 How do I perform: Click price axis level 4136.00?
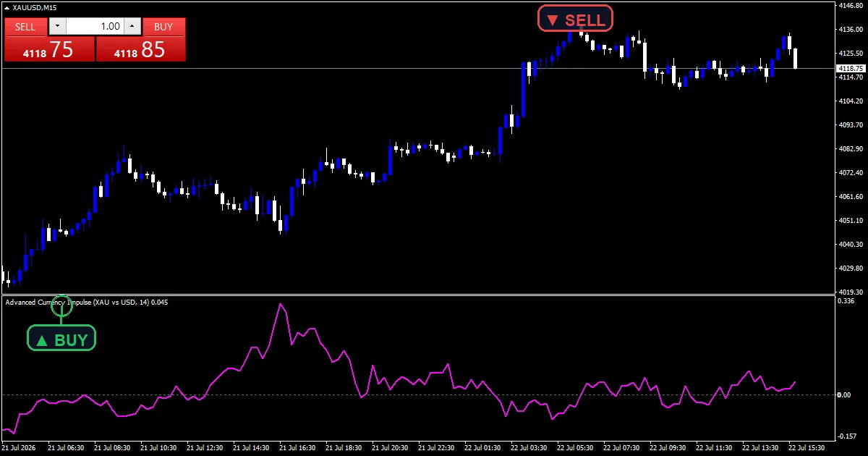pos(850,30)
